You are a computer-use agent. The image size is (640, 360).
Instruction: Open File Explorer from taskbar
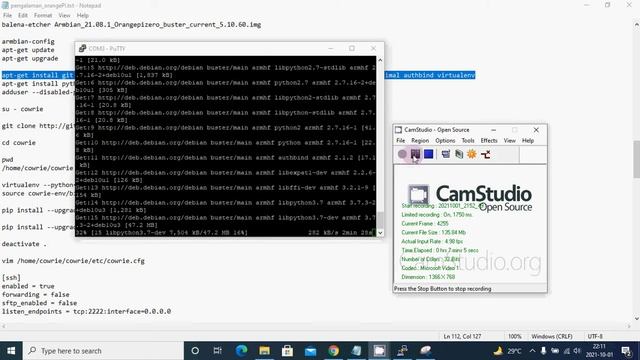click(264, 351)
